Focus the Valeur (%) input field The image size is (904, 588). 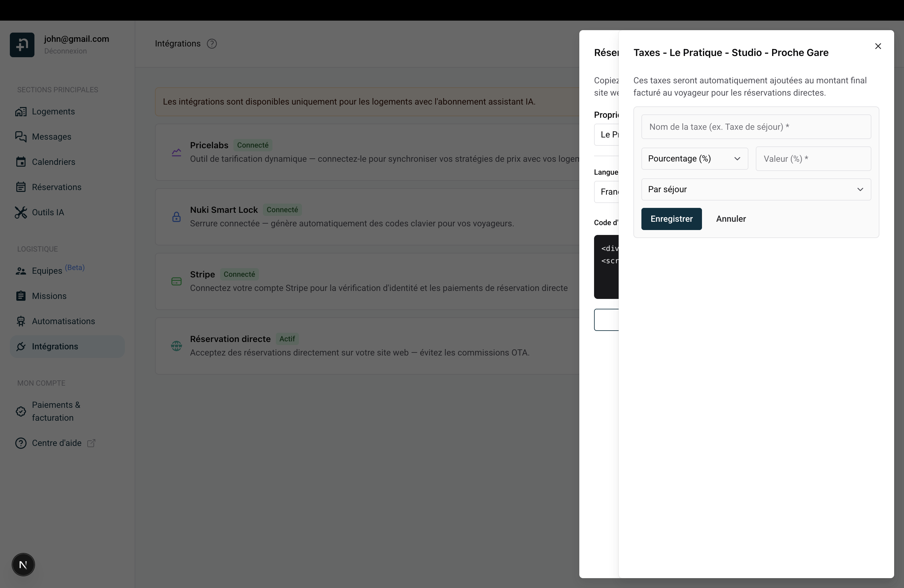(x=813, y=159)
